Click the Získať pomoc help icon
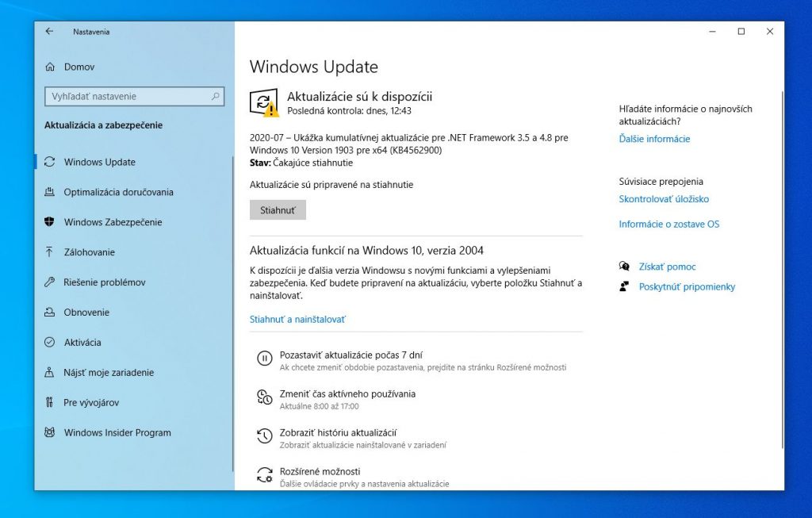This screenshot has height=518, width=812. (625, 267)
